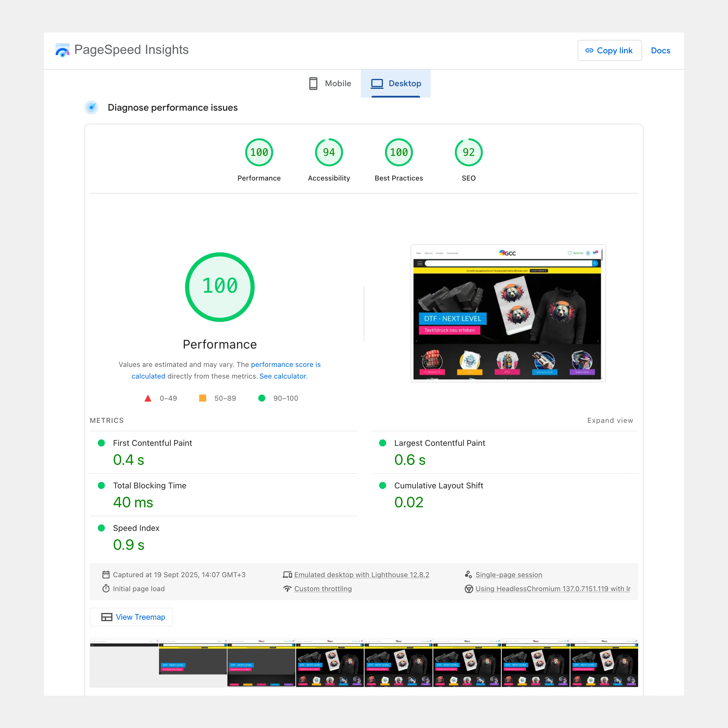This screenshot has width=728, height=728.
Task: Click the Performance score gauge 100
Action: pyautogui.click(x=259, y=152)
